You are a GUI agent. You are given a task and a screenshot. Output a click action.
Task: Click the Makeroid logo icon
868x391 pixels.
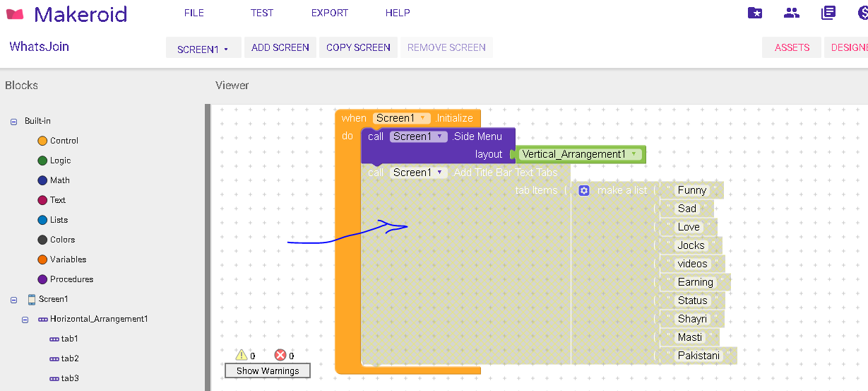coord(15,13)
